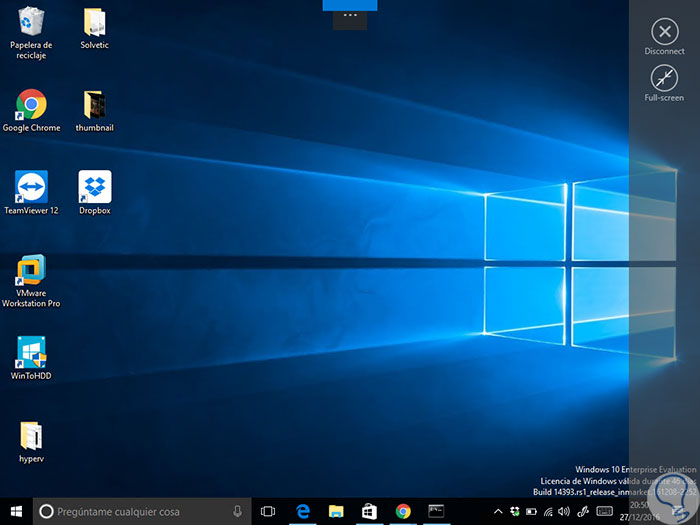The image size is (700, 525).
Task: Open the Dropbox tray icon
Action: tap(515, 511)
